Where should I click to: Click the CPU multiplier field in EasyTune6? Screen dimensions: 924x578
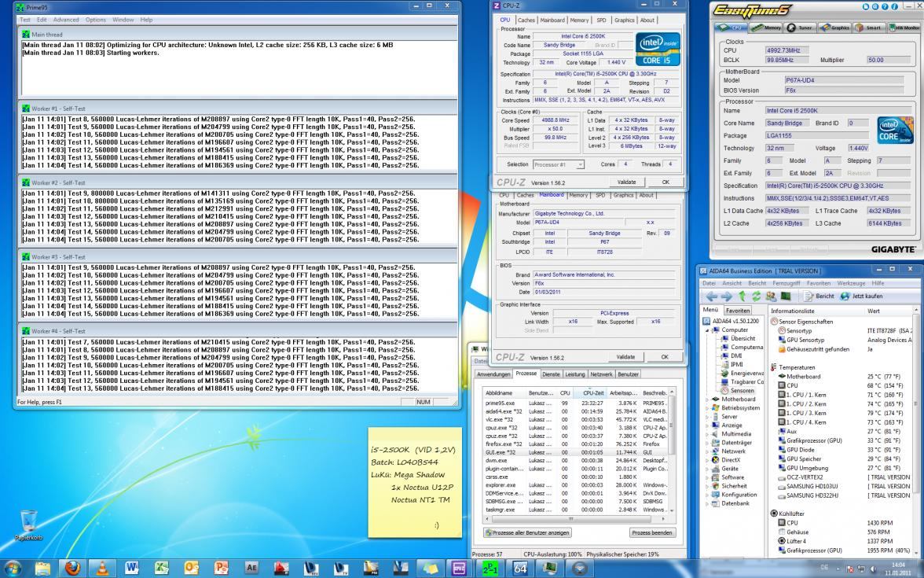888,60
